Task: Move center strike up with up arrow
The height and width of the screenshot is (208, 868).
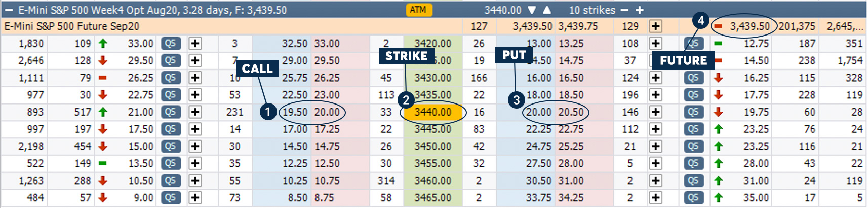Action: pyautogui.click(x=547, y=10)
